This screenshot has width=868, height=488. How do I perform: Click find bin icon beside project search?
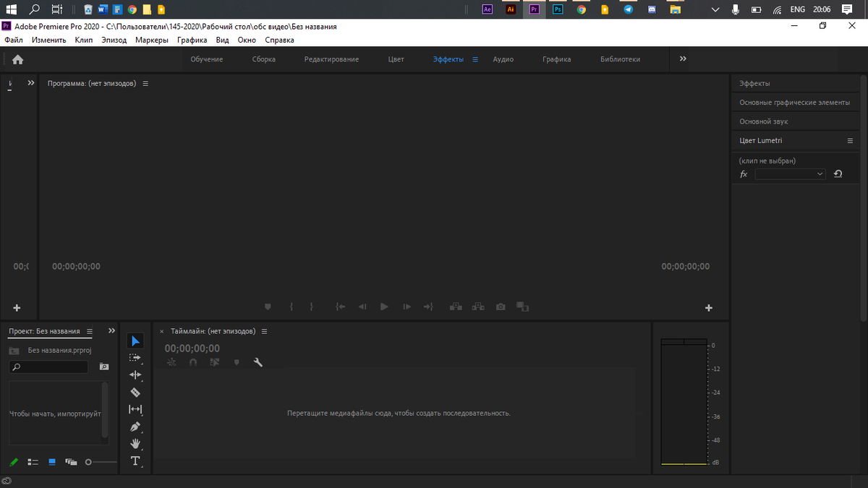pos(103,367)
